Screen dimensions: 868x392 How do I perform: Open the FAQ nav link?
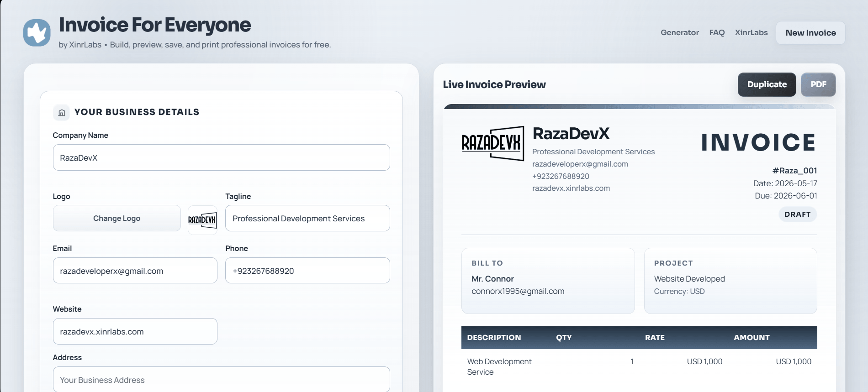[717, 33]
